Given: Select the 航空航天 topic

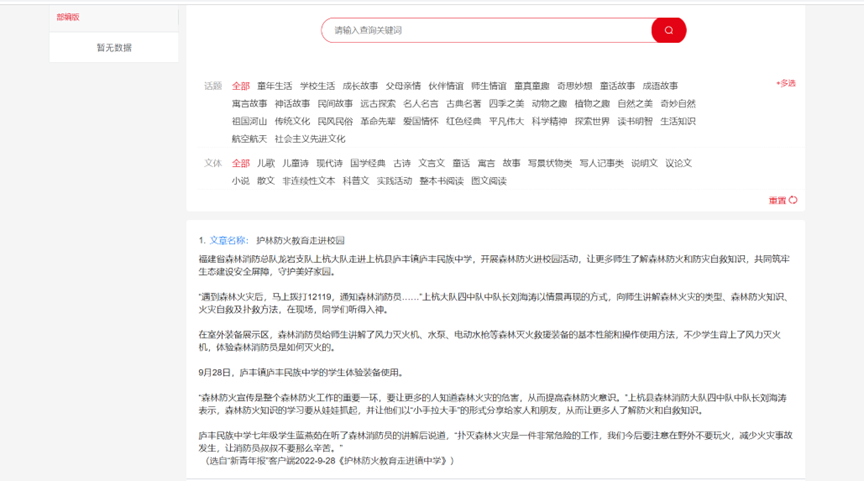Looking at the screenshot, I should 249,139.
